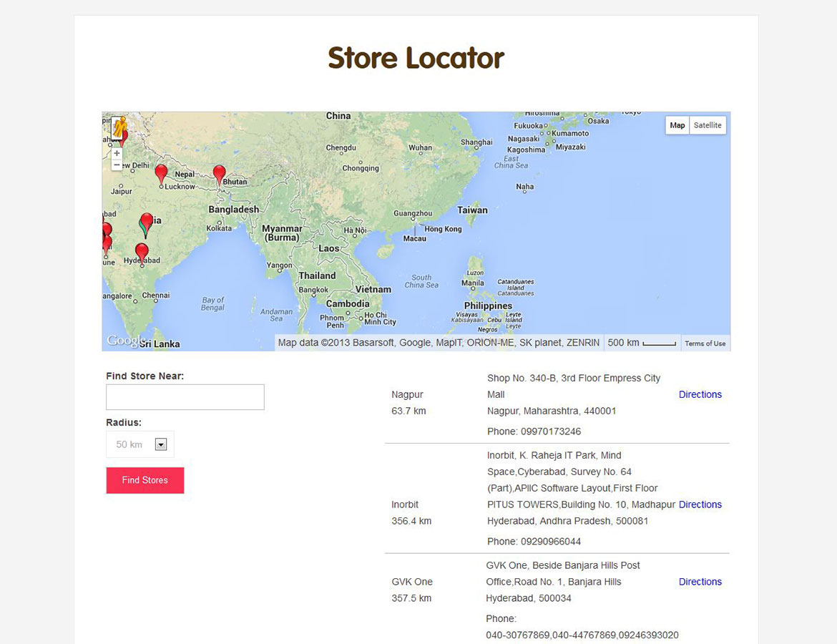
Task: Select the GVK One store name
Action: (411, 582)
